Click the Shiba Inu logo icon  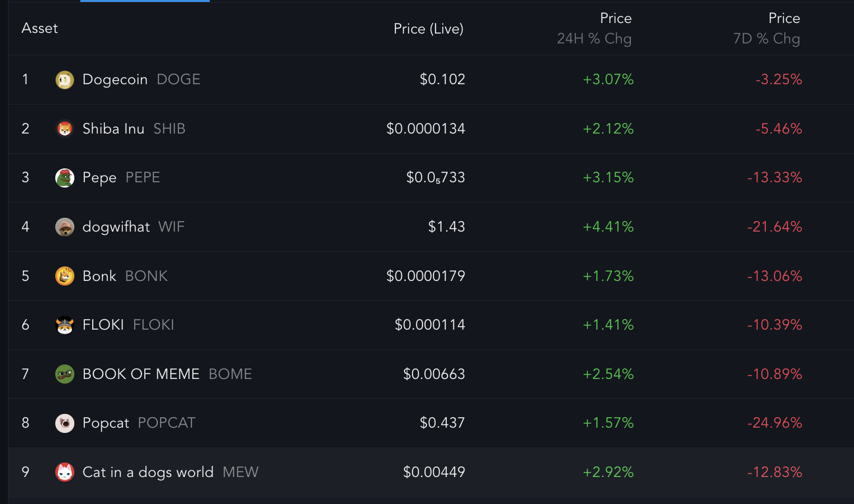click(64, 129)
